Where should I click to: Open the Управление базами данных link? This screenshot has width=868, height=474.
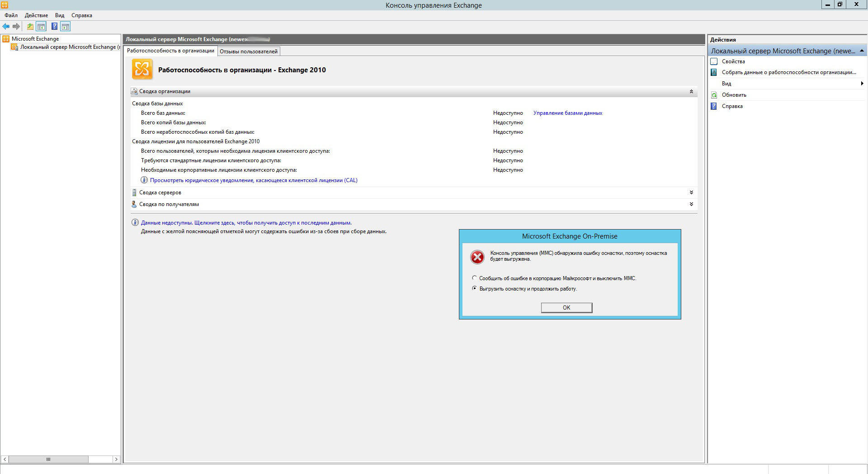click(x=568, y=113)
